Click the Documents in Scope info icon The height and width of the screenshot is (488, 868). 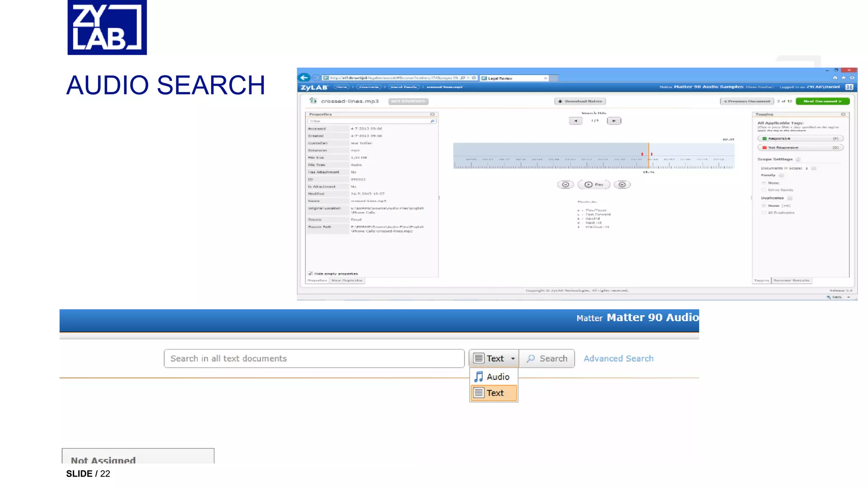[813, 168]
